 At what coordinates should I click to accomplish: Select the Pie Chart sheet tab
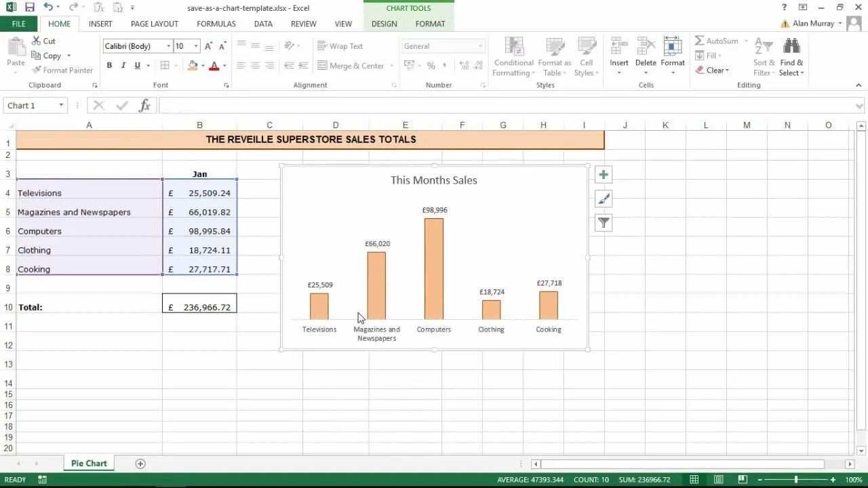pos(89,464)
